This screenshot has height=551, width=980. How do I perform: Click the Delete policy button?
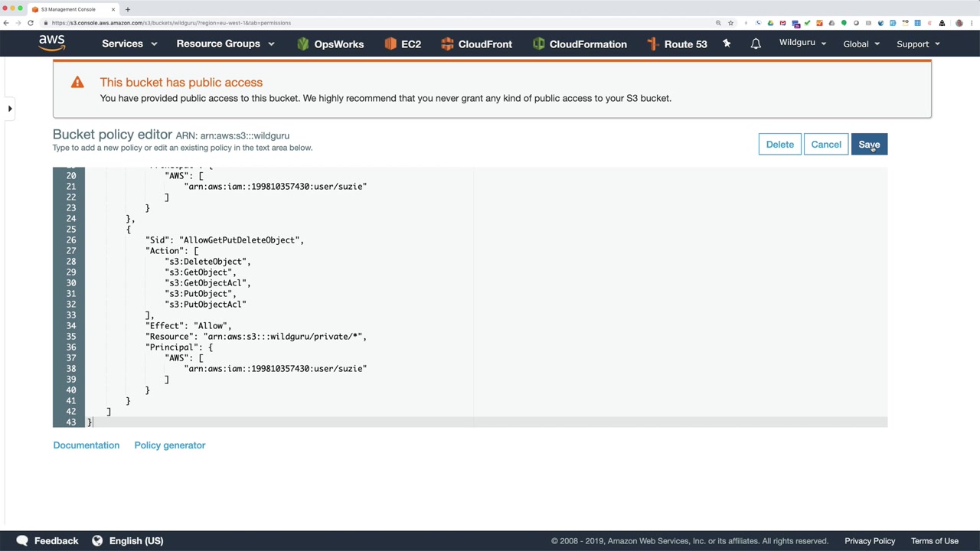click(780, 145)
